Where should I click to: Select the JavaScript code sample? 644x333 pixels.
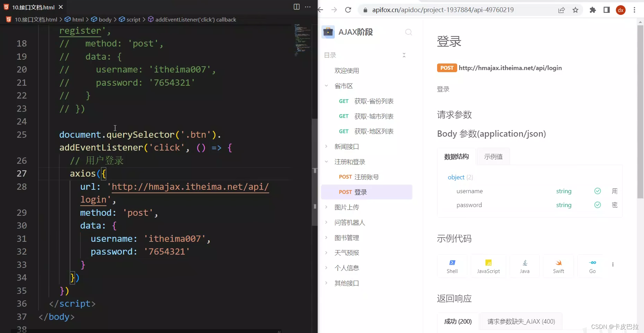488,266
